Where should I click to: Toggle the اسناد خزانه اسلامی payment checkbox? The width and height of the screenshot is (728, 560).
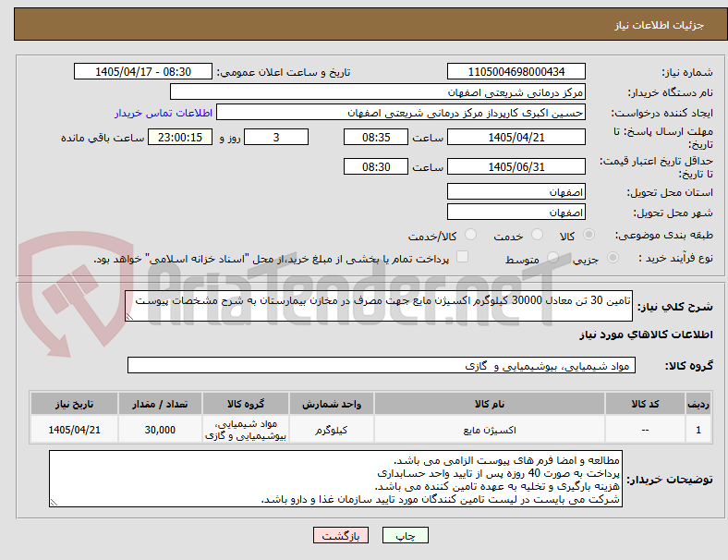pyautogui.click(x=462, y=257)
